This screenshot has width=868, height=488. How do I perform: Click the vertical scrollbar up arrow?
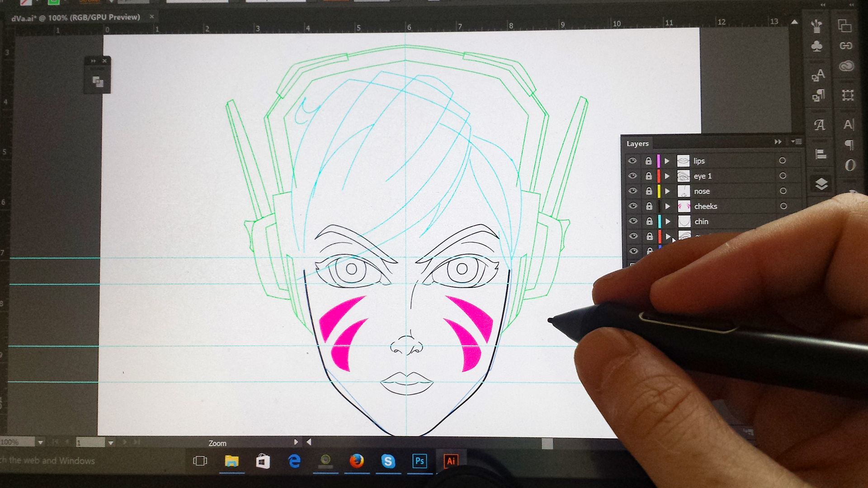point(794,21)
